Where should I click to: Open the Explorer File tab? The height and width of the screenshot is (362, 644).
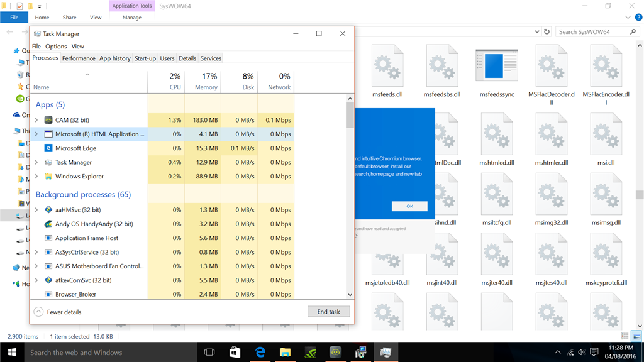(x=14, y=17)
